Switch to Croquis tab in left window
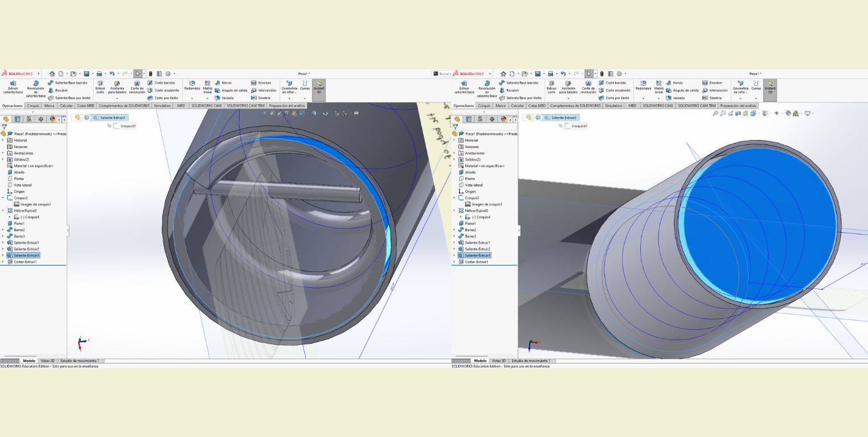 [x=33, y=105]
